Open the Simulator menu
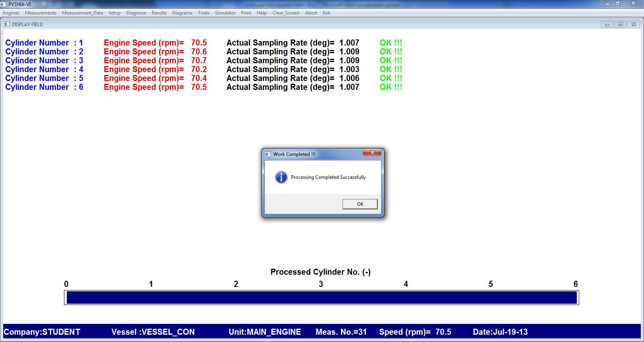The width and height of the screenshot is (644, 342). 225,13
